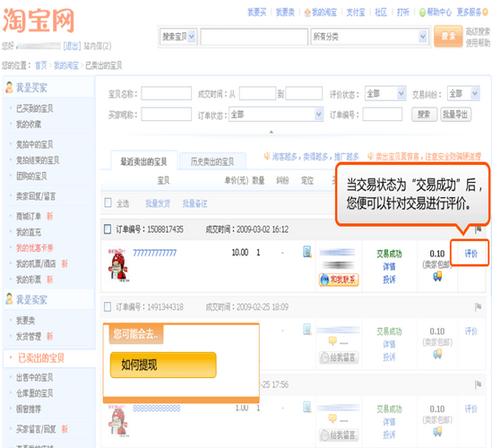This screenshot has width=500, height=448.
Task: Open 发货管理 in the sidebar
Action: click(29, 336)
